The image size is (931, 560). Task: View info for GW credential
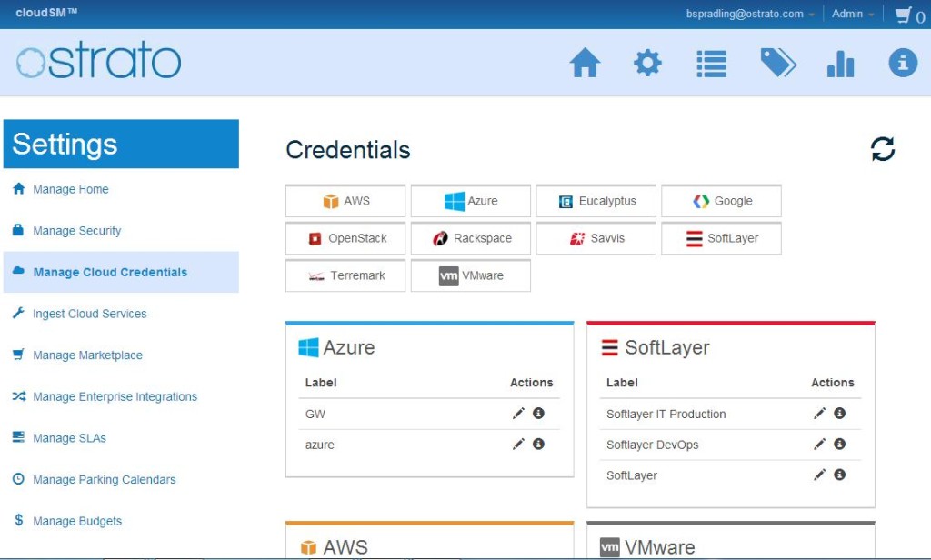538,413
